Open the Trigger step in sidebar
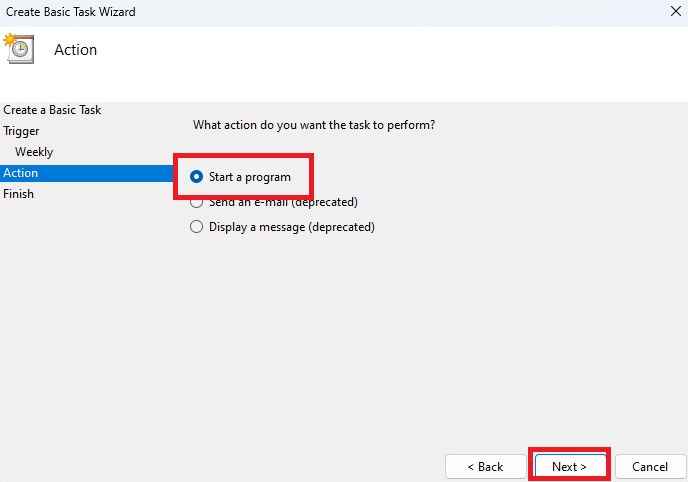This screenshot has height=482, width=688. pyautogui.click(x=22, y=131)
